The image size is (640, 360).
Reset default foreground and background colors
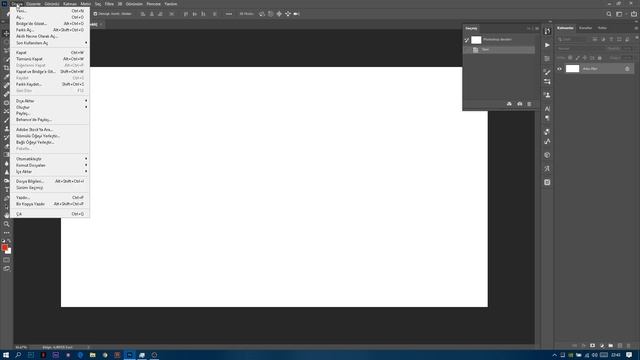pos(3,241)
